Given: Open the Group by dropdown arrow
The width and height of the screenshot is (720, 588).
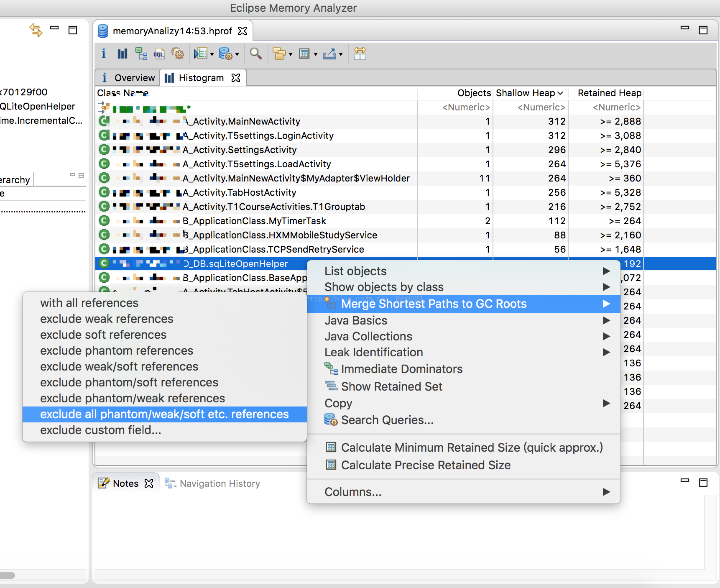Looking at the screenshot, I should 291,54.
